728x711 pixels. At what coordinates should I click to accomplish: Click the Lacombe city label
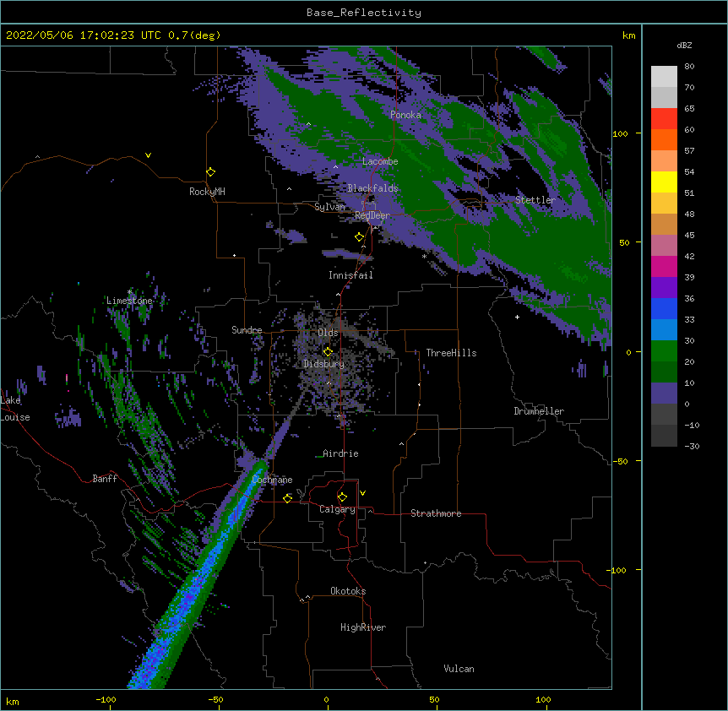(x=380, y=161)
